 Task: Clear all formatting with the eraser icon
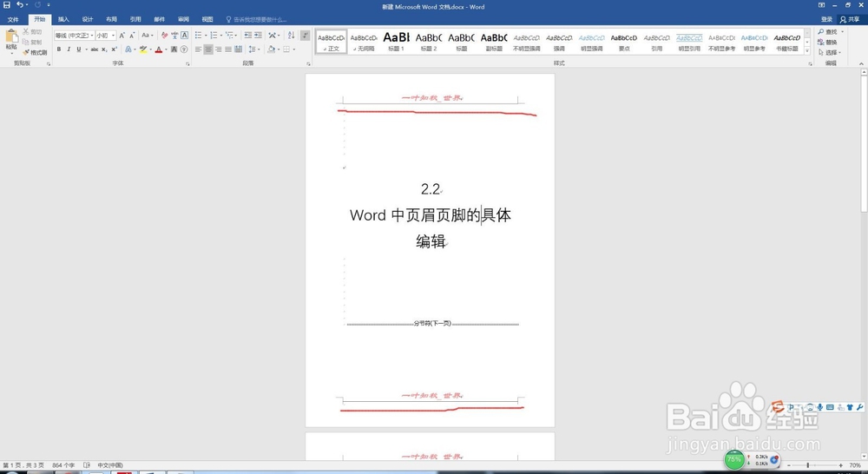pyautogui.click(x=164, y=36)
